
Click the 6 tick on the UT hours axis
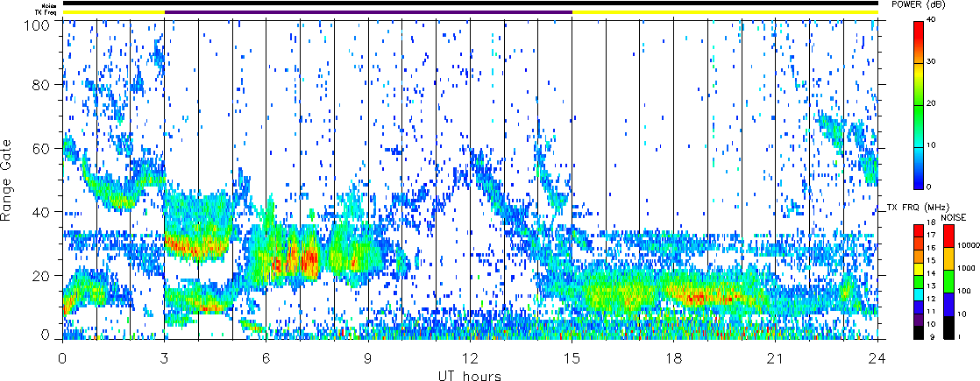[x=266, y=357]
